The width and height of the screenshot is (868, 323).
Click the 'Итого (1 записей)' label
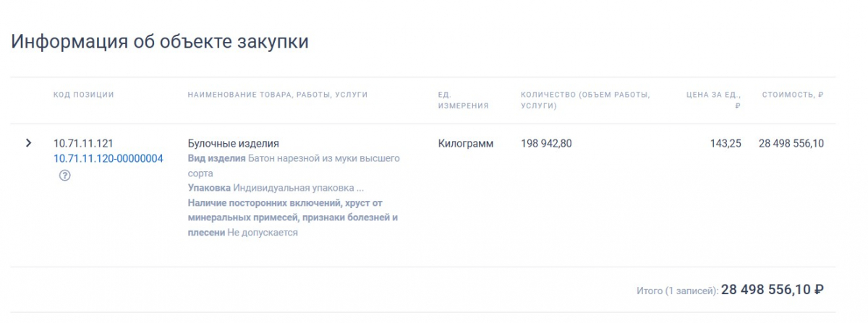click(x=677, y=290)
